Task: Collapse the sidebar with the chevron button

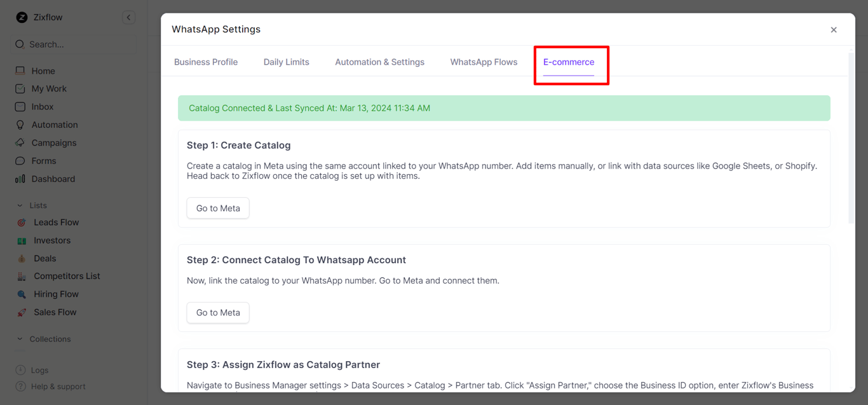Action: [129, 17]
